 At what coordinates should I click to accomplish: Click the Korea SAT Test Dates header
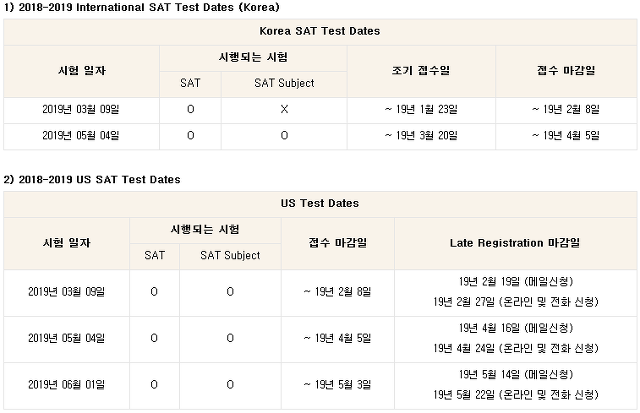(x=320, y=31)
